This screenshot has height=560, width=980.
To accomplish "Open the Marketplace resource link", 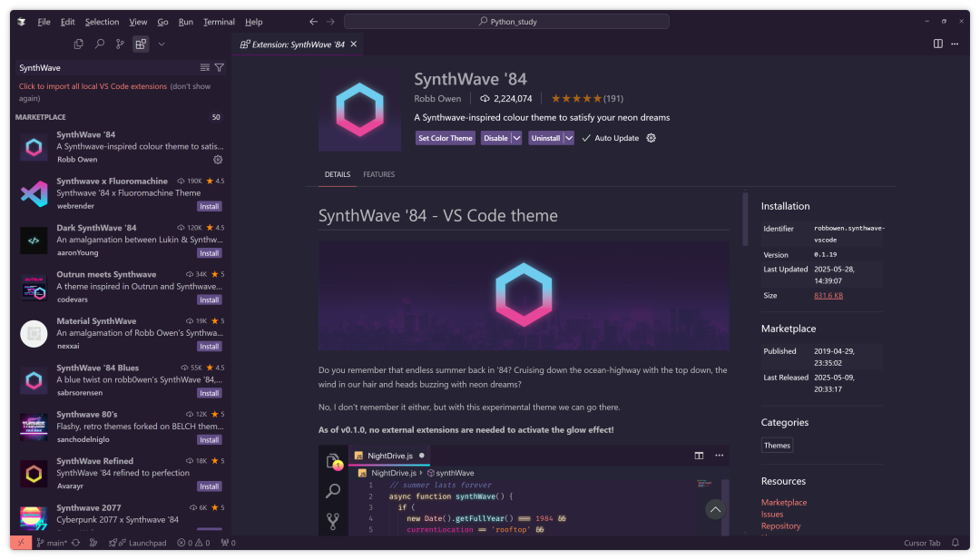I will 784,502.
